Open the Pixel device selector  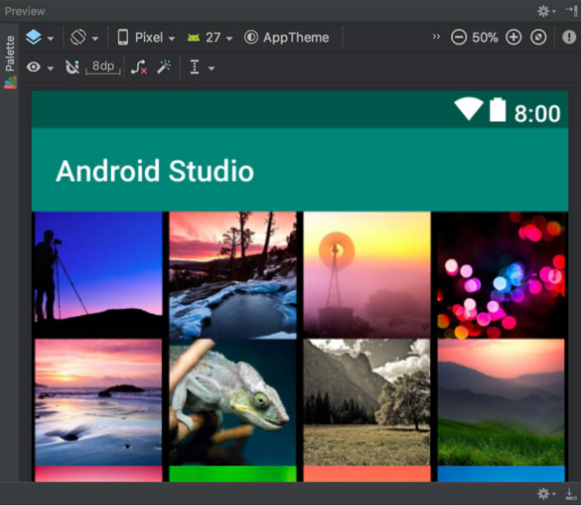click(x=146, y=37)
